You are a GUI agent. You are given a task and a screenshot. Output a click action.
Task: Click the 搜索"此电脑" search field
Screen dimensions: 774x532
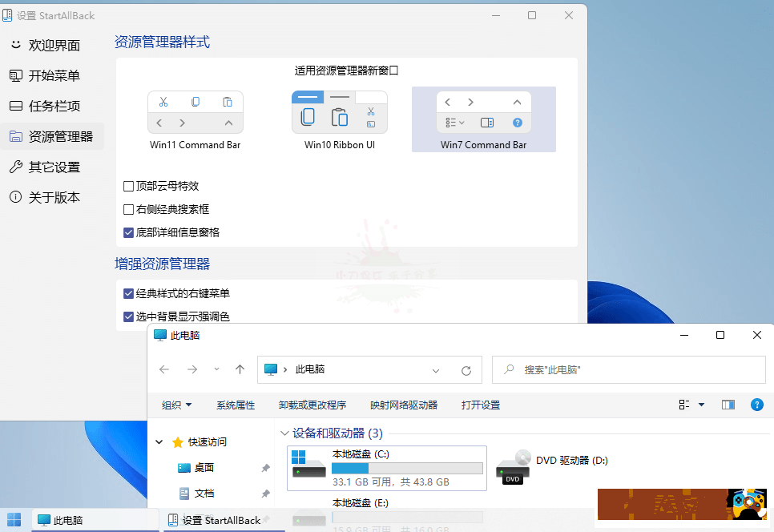point(629,369)
